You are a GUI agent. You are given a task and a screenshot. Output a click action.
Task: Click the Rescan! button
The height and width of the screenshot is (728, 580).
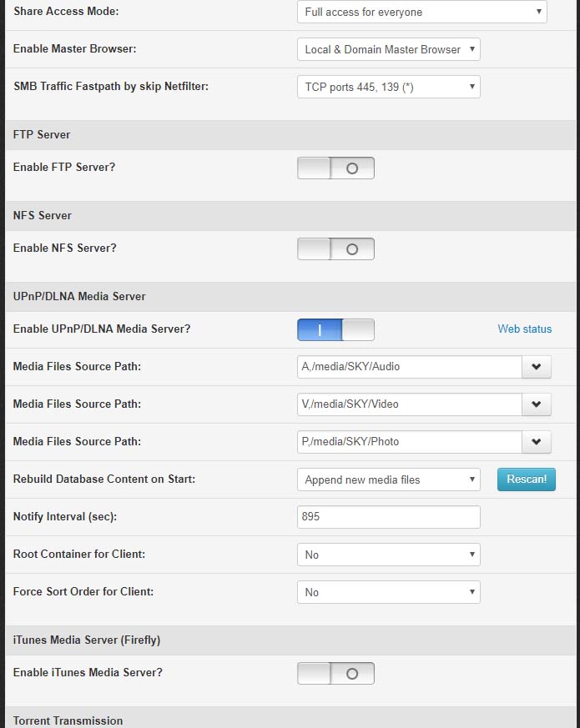click(x=527, y=479)
